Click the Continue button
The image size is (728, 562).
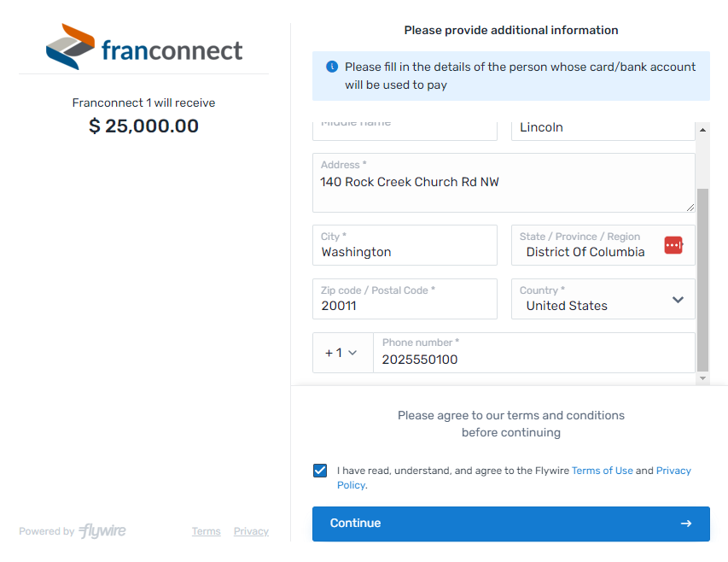click(x=510, y=524)
